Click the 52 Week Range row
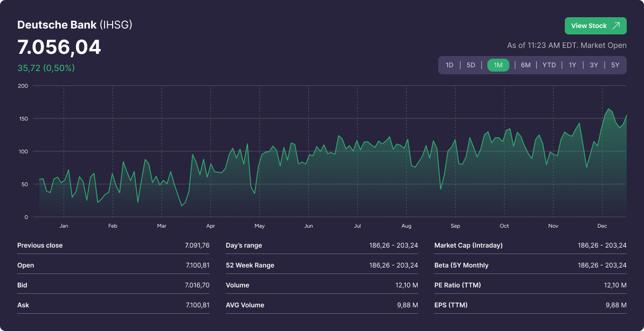This screenshot has height=331, width=644. point(322,265)
